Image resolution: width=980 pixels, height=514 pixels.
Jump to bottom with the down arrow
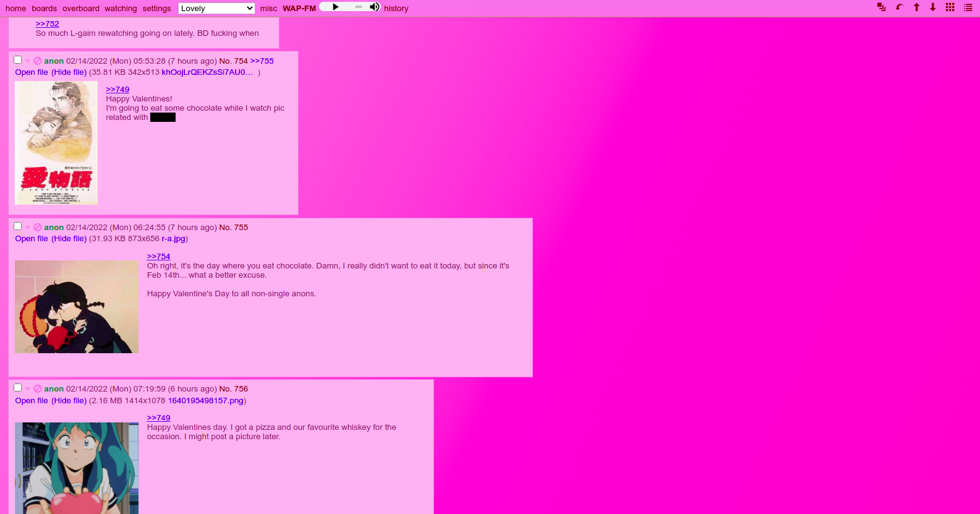932,7
